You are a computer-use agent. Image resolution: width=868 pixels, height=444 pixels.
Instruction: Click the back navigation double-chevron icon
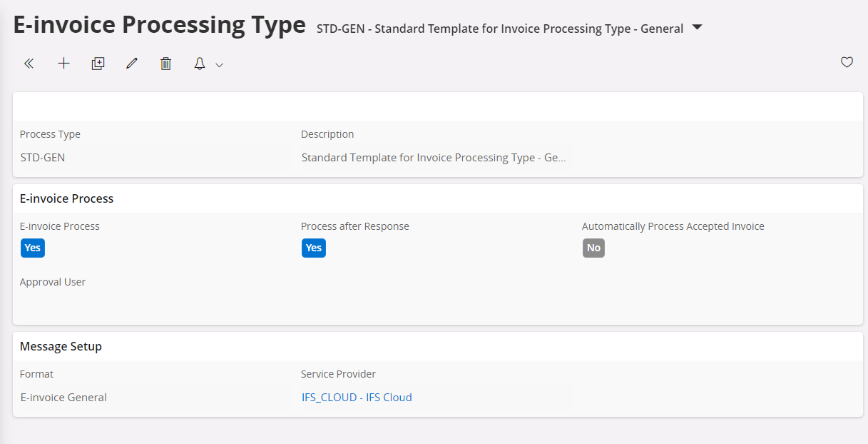[29, 64]
